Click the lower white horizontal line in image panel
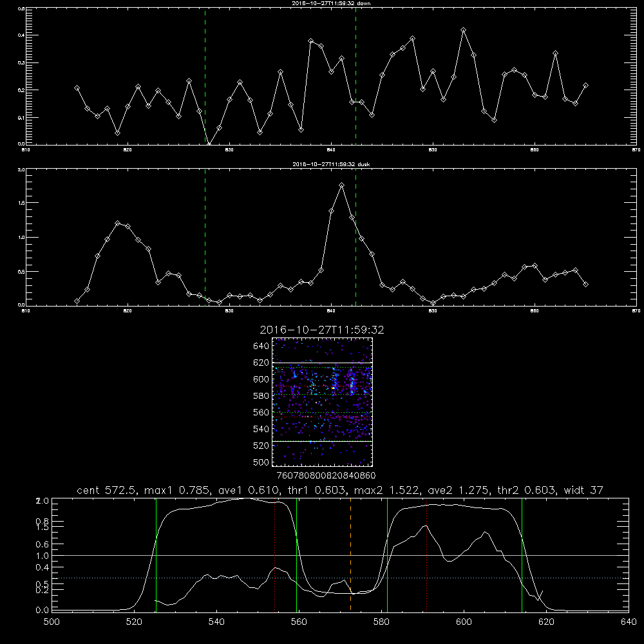The image size is (644, 644). [x=322, y=441]
